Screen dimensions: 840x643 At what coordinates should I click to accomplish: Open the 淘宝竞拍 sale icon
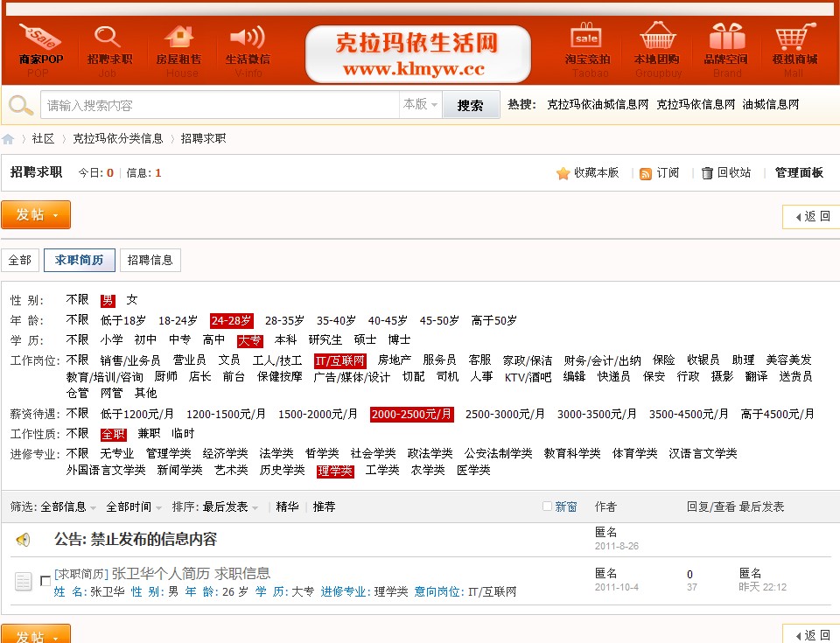pos(586,38)
